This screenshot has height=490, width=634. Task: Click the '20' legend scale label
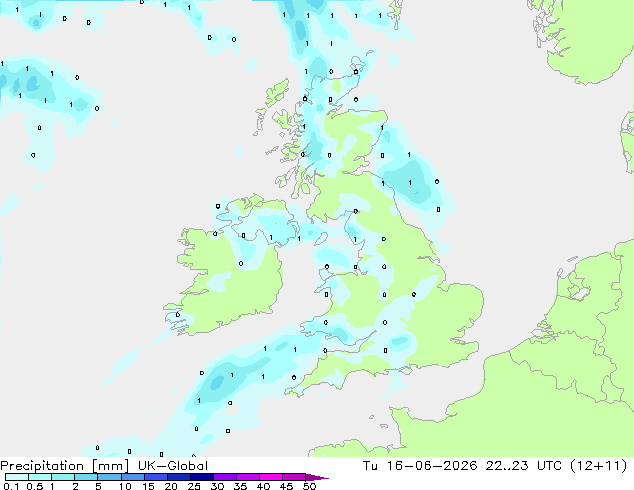171,486
